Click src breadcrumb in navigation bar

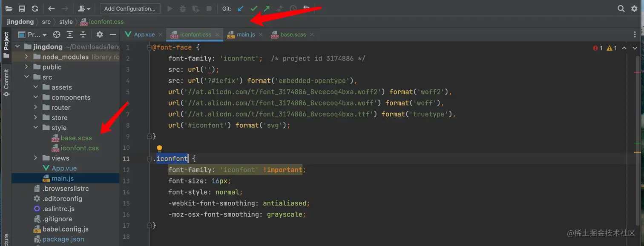(46, 22)
